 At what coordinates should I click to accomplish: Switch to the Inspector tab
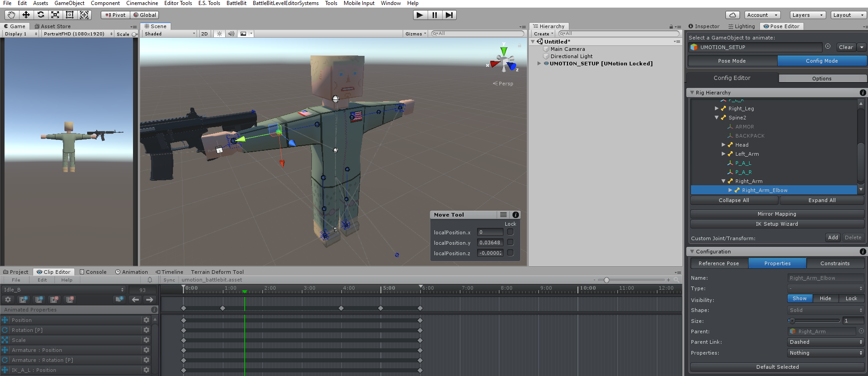704,26
